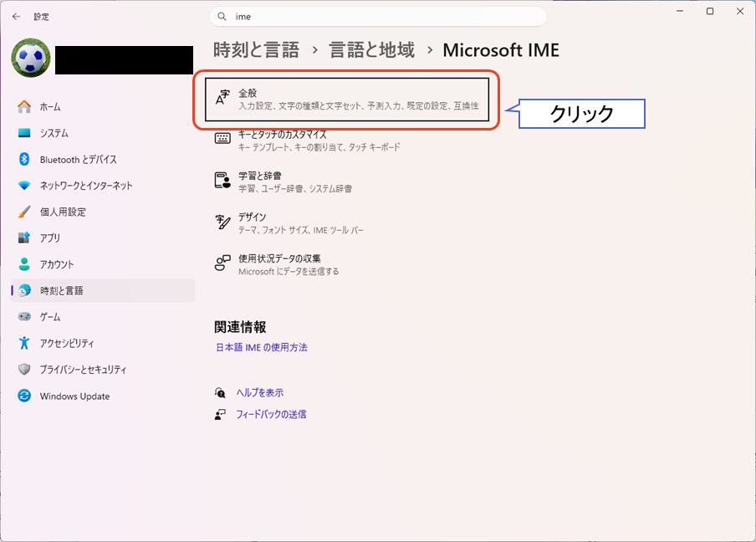Click the Bluetooth icon in sidebar
This screenshot has height=542, width=756.
click(24, 159)
